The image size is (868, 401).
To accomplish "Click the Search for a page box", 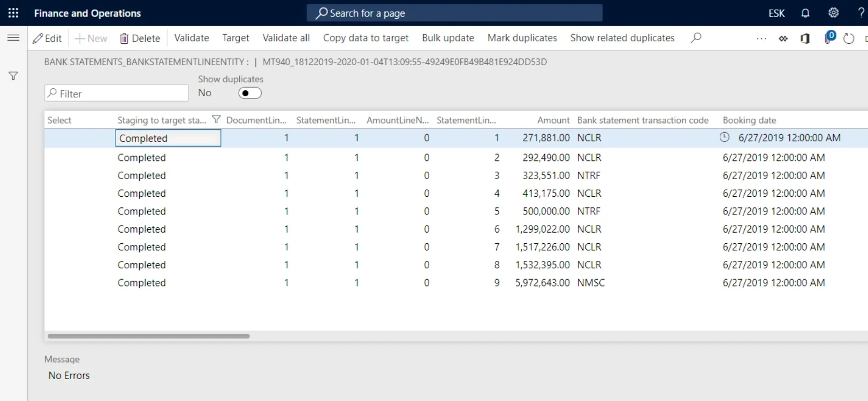I will [x=454, y=13].
